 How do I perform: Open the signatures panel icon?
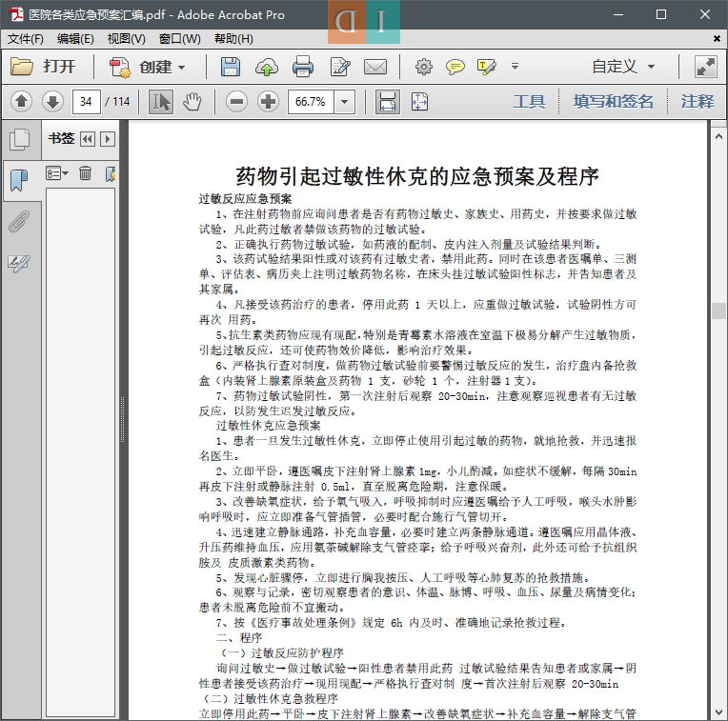tap(19, 263)
